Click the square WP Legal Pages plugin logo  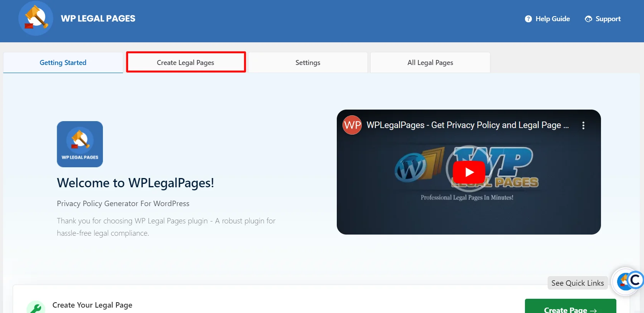point(80,144)
